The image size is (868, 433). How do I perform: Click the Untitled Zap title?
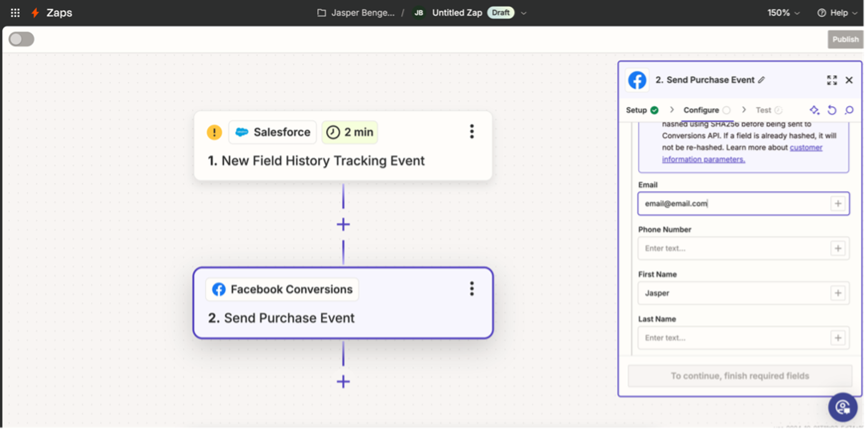(457, 12)
